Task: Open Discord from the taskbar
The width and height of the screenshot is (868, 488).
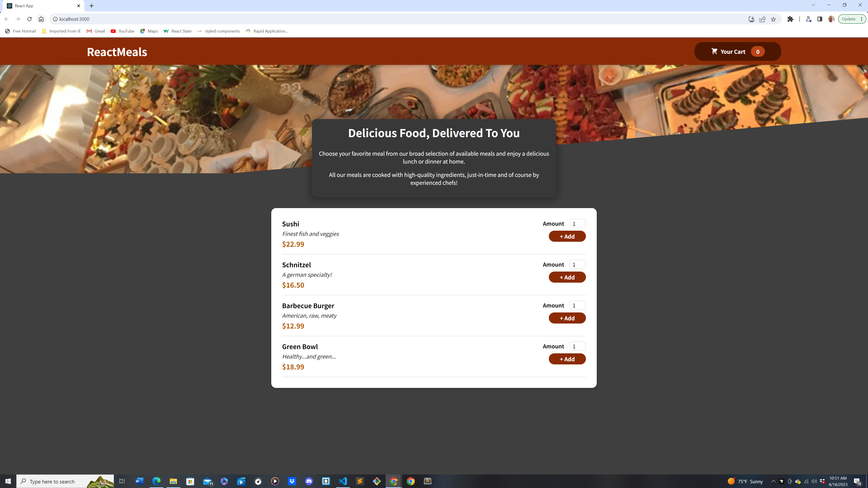Action: point(309,481)
